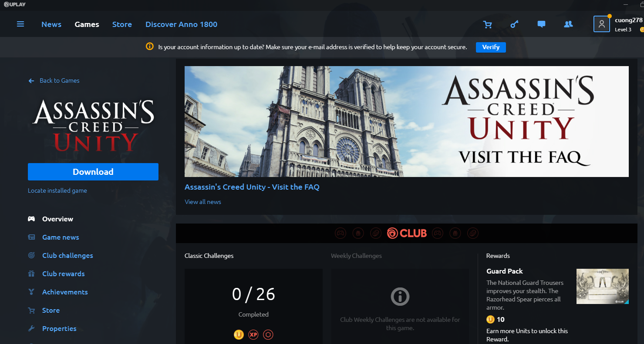
Task: Open the Games tab
Action: pyautogui.click(x=87, y=24)
